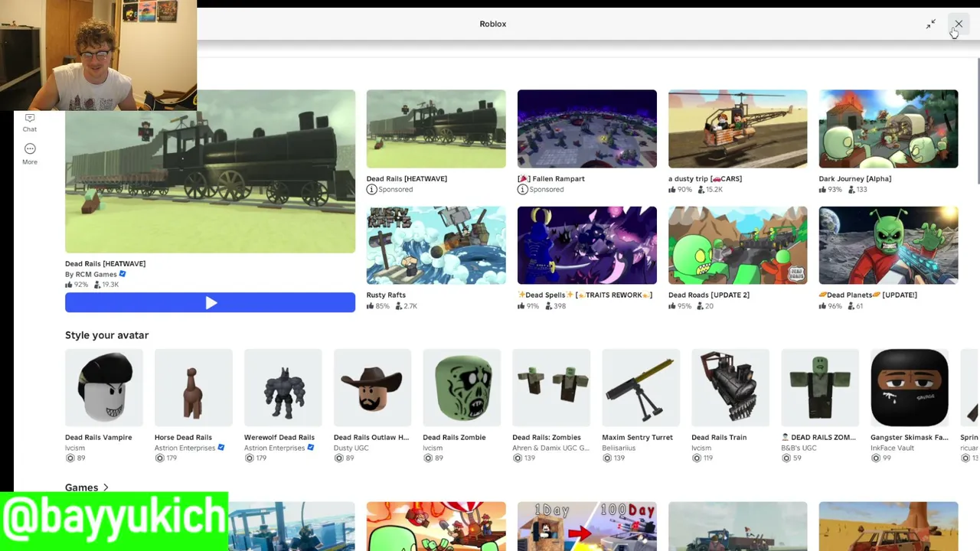Viewport: 980px width, 551px height.
Task: Open the Dark Journey [Alpha] thumbnail
Action: [888, 129]
